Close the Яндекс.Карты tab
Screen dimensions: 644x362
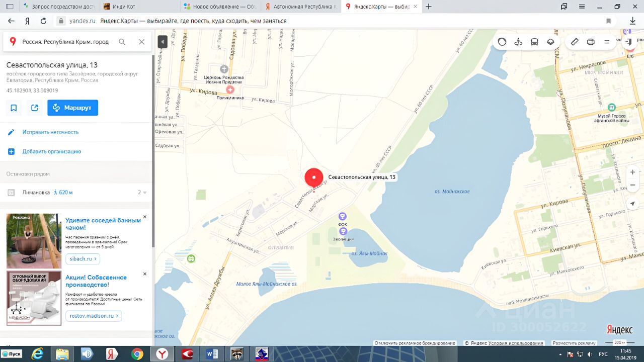pos(416,7)
